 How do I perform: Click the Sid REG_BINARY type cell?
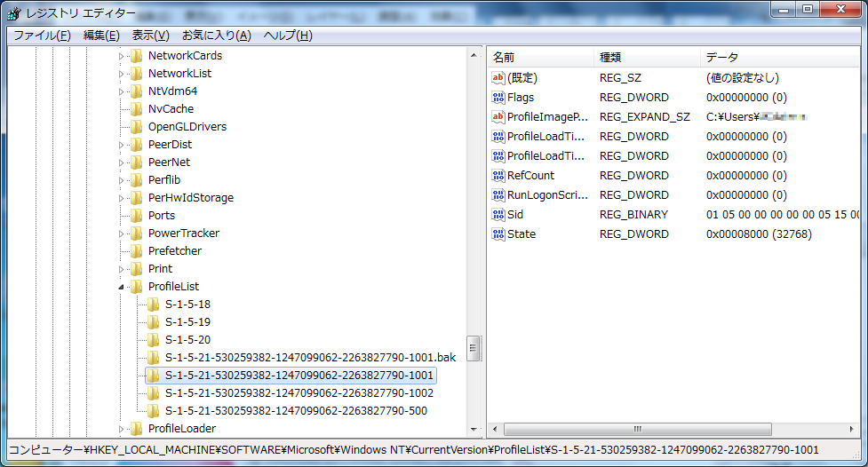pos(633,214)
